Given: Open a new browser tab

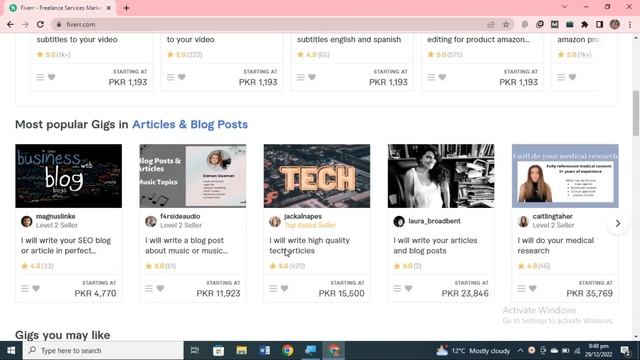Looking at the screenshot, I should click(x=126, y=8).
